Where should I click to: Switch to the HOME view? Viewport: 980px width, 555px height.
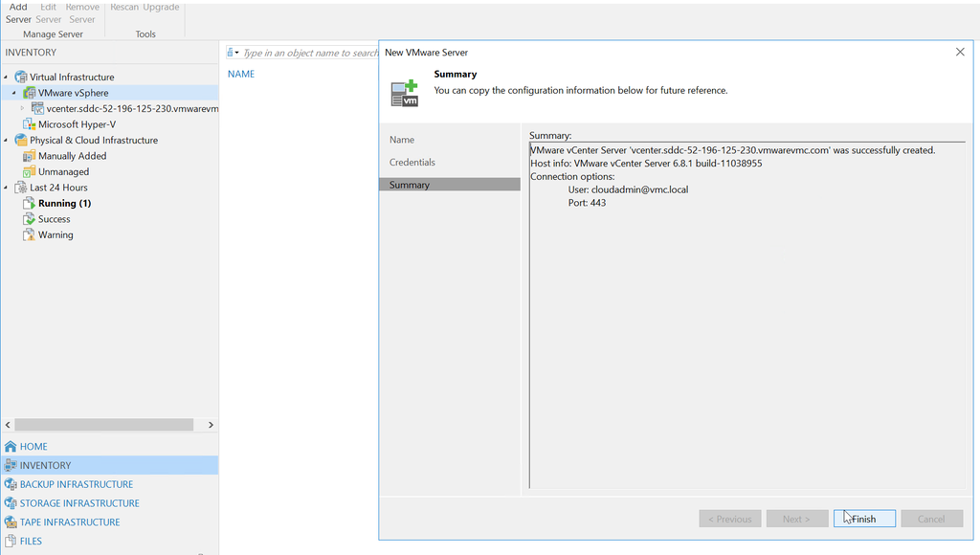(33, 446)
